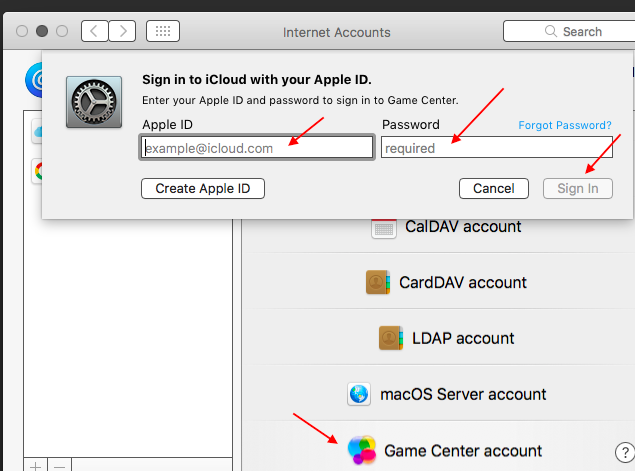The width and height of the screenshot is (635, 471).
Task: Select the LDAP account address book icon
Action: 391,338
